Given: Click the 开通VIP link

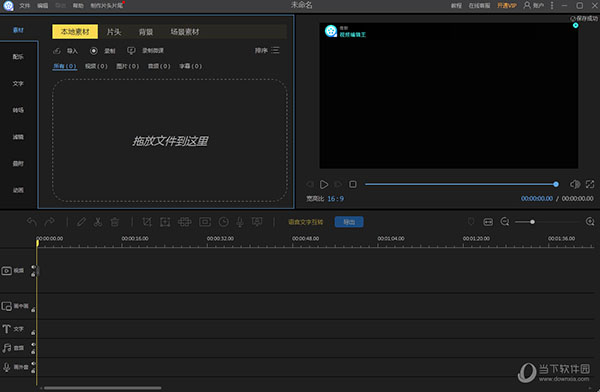Looking at the screenshot, I should (x=507, y=5).
